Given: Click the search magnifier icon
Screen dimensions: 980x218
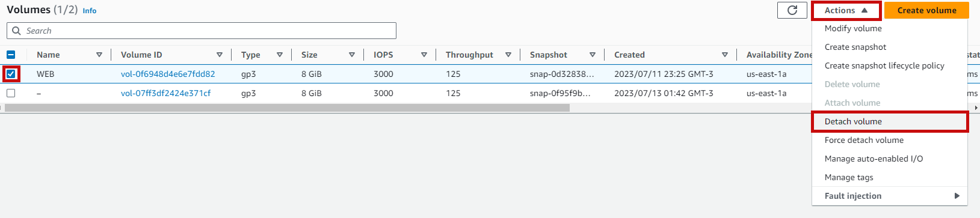Looking at the screenshot, I should [16, 31].
